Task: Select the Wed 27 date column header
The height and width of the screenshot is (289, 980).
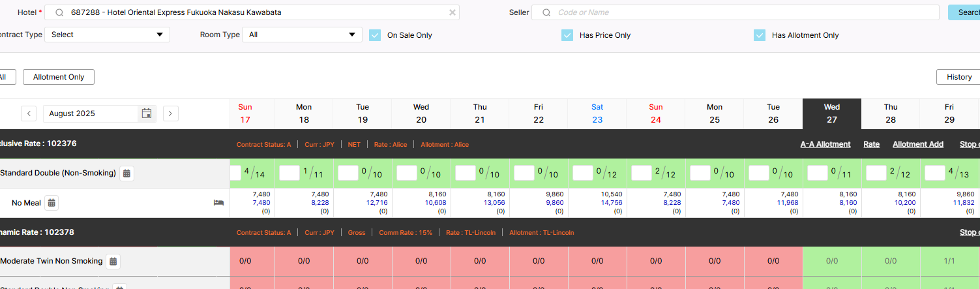Action: click(831, 114)
